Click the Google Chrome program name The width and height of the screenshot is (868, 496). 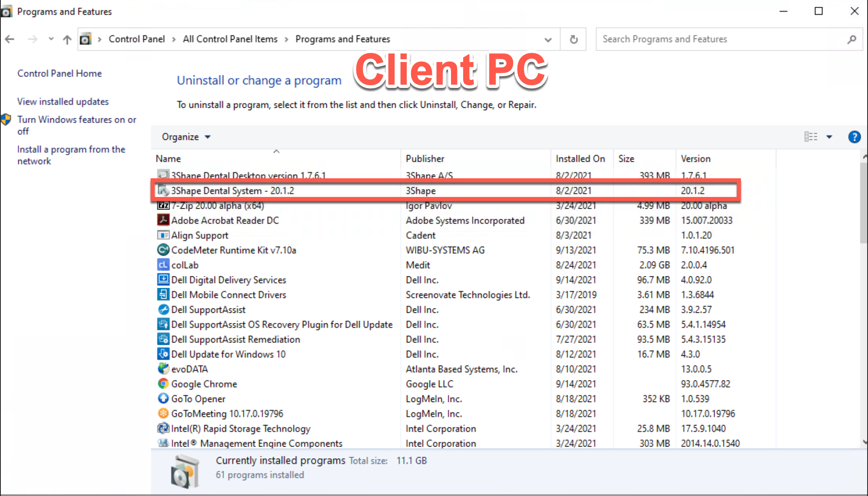(204, 384)
